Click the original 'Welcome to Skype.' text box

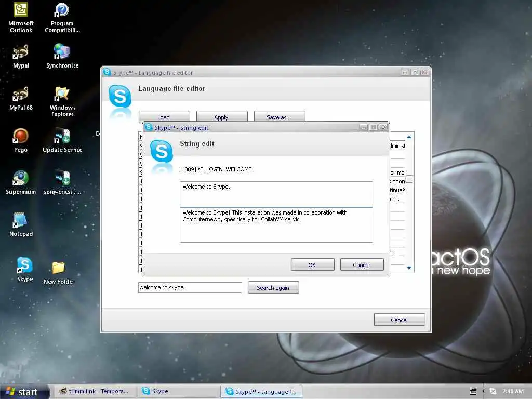[x=276, y=194]
